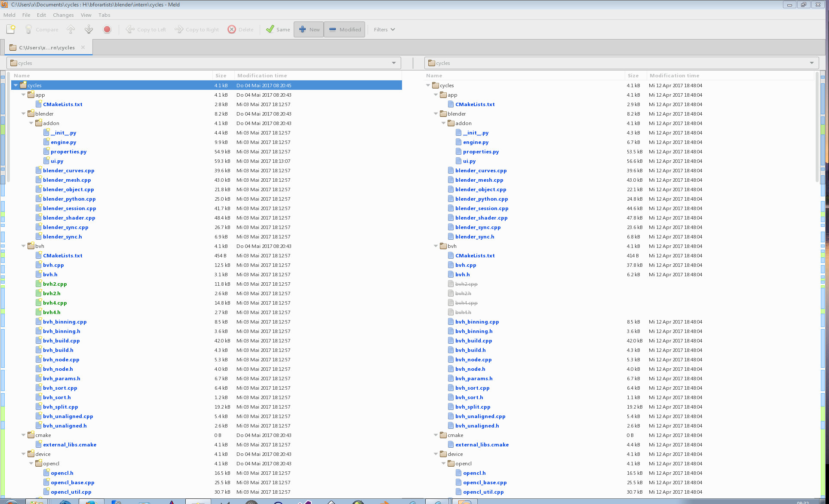Click the previous change up arrow
829x504 pixels.
(x=71, y=29)
